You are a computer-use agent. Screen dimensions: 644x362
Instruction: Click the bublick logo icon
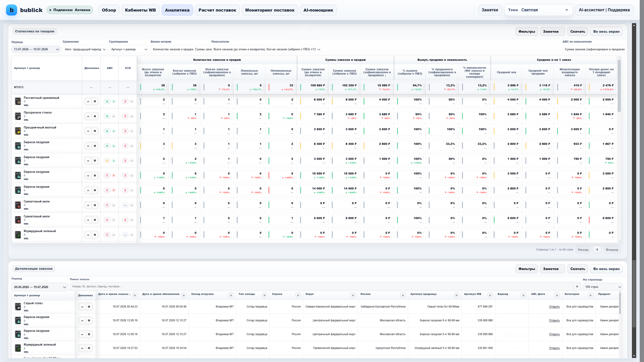point(12,10)
